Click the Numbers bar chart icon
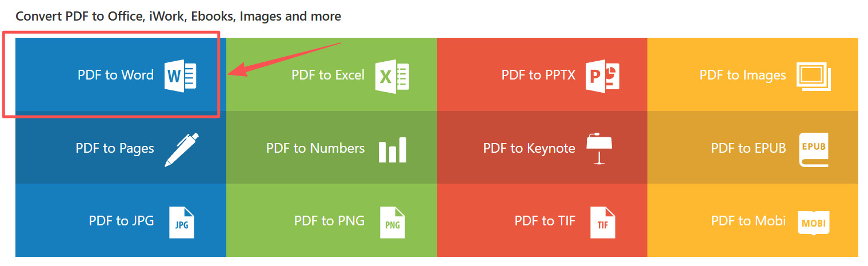Screen dimensions: 868x266 point(393,149)
